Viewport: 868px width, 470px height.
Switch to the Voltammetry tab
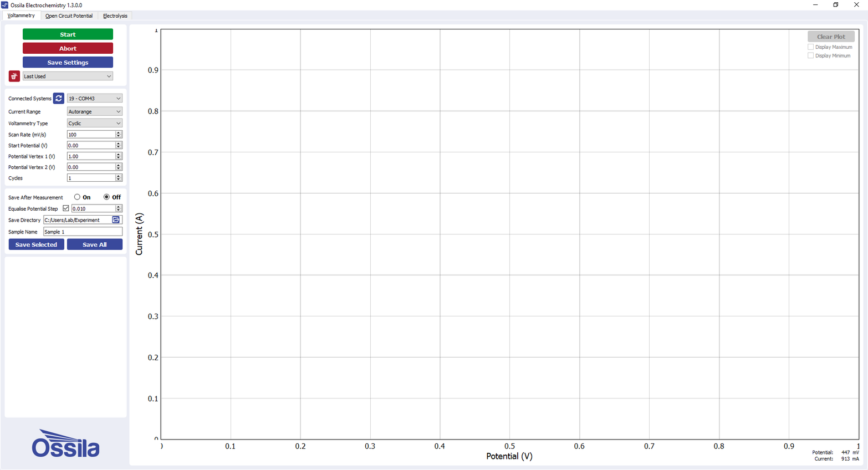click(x=21, y=16)
